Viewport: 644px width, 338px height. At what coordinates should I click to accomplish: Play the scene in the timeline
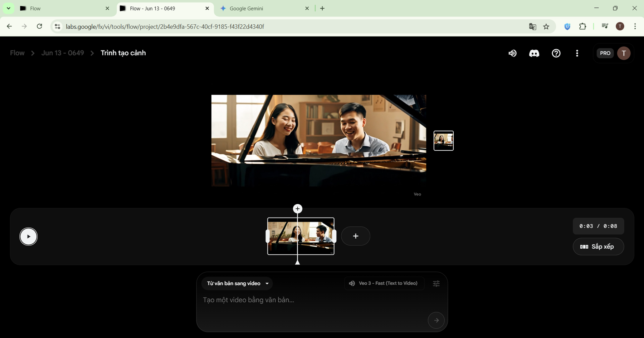tap(29, 237)
